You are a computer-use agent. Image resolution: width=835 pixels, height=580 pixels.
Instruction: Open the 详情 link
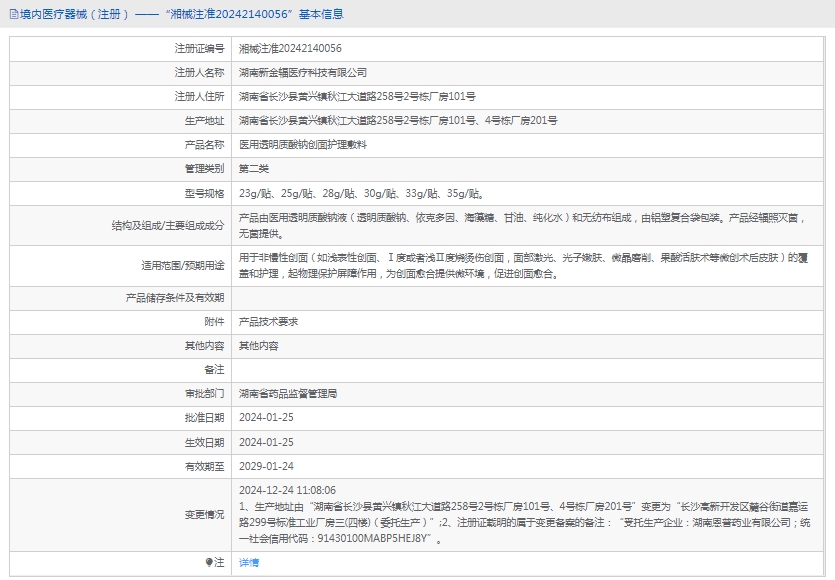(x=249, y=563)
